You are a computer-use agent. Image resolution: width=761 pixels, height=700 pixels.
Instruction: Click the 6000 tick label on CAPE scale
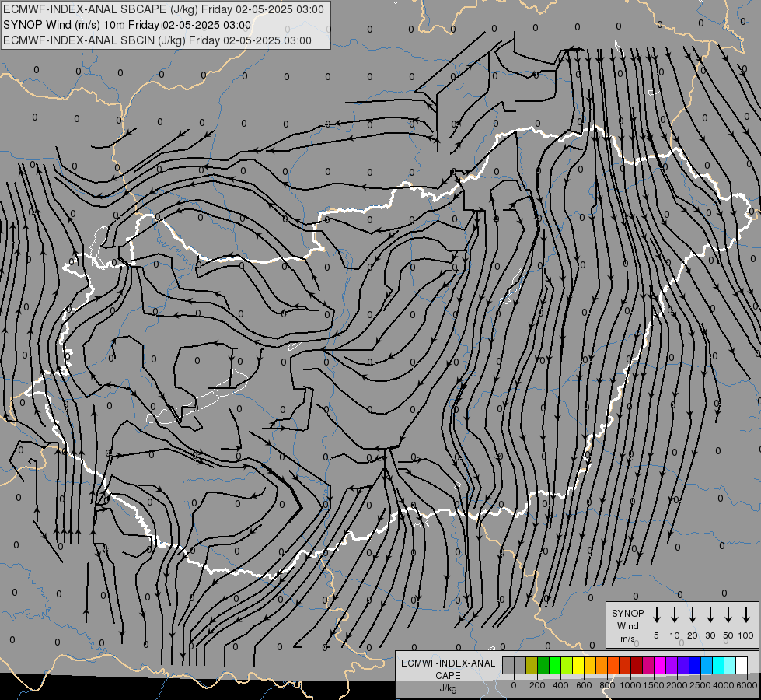747,685
